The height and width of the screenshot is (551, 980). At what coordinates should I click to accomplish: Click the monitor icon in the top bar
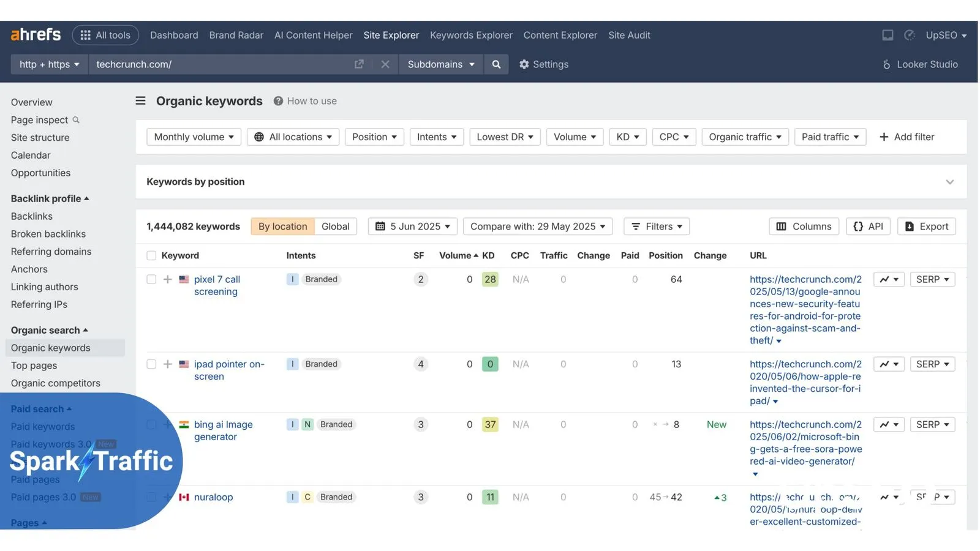(888, 35)
